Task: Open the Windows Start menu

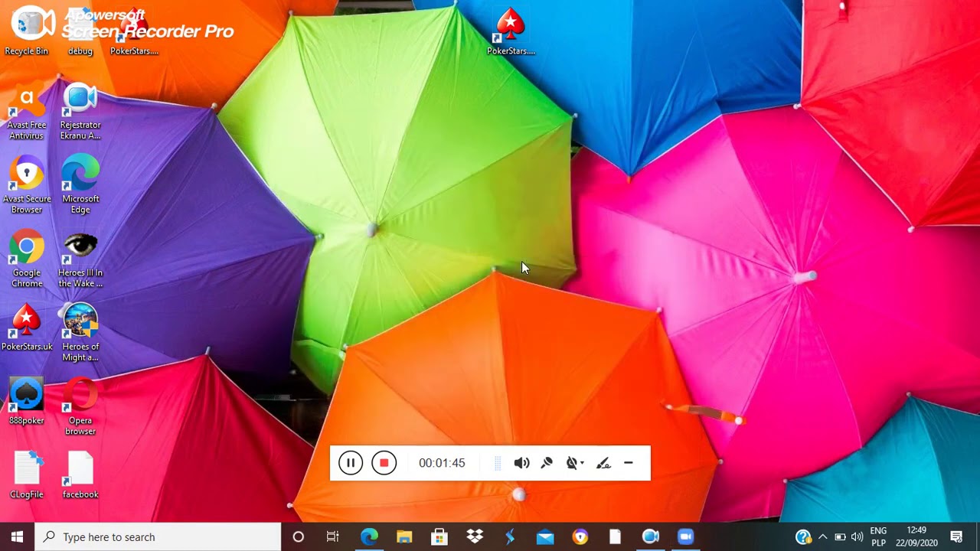Action: (x=18, y=537)
